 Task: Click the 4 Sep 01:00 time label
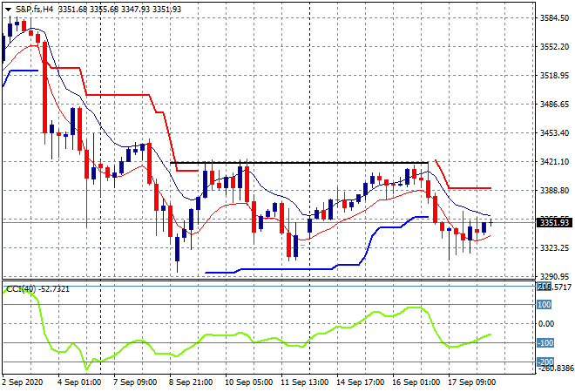78,382
